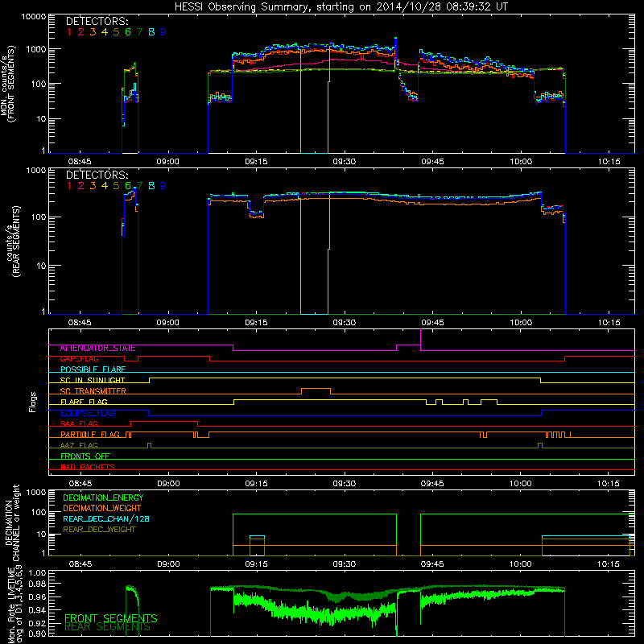Select orange detector 3 in rear segments legend
Image resolution: width=644 pixels, height=644 pixels.
click(93, 186)
